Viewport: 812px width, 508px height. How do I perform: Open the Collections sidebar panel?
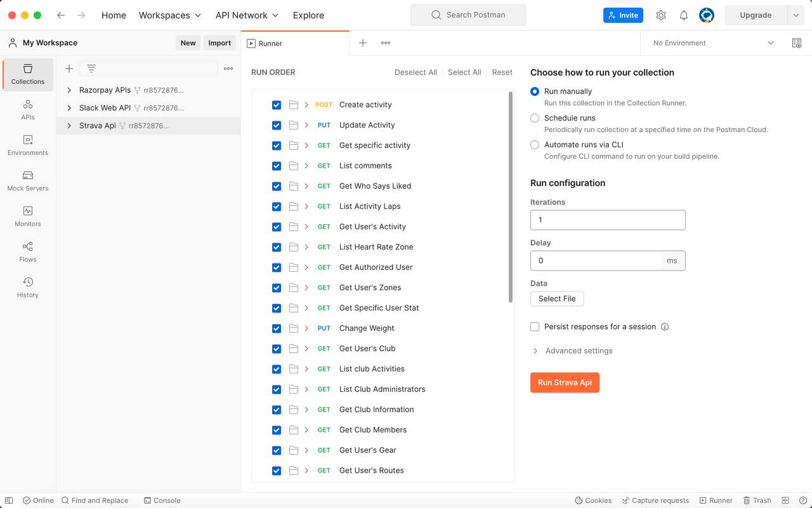28,74
